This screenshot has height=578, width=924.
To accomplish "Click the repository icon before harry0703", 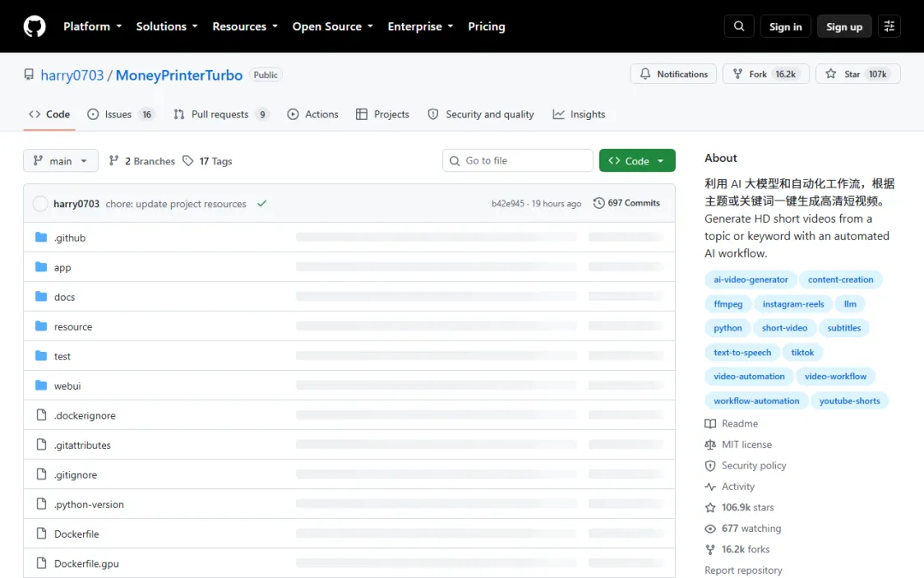I will 29,74.
